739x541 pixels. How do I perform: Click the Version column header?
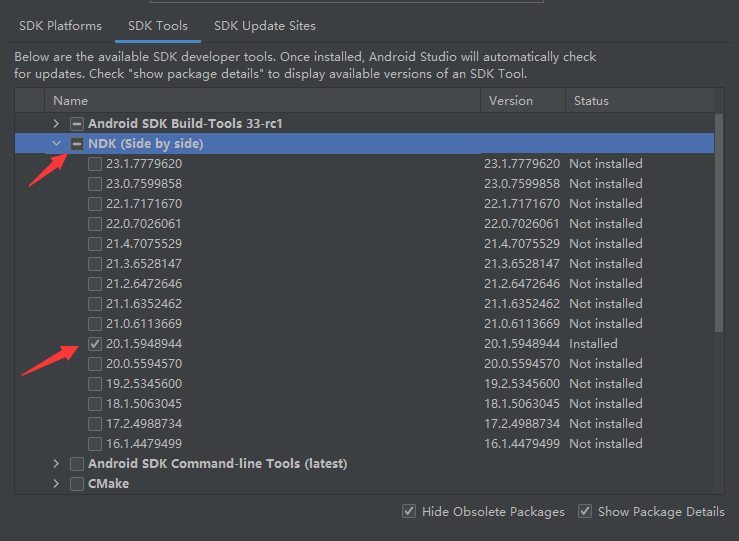coord(523,100)
